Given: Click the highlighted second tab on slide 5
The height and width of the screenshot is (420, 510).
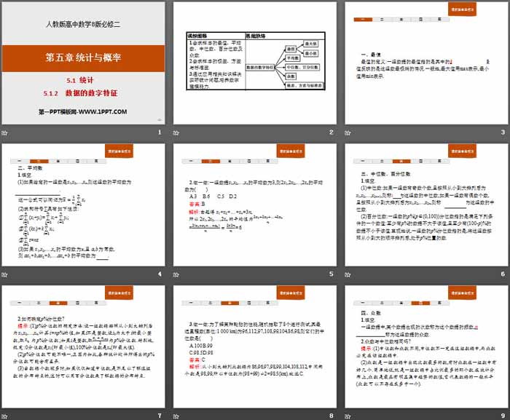Looking at the screenshot, I should 211,162.
